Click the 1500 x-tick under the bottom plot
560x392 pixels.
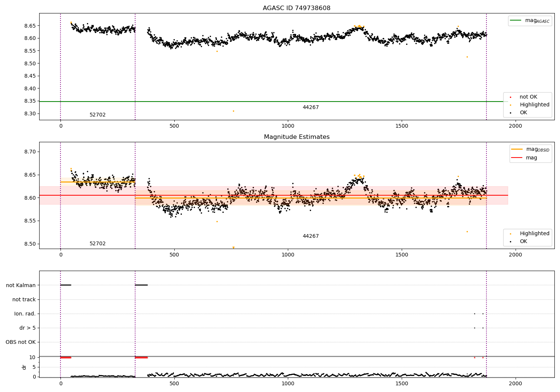402,383
